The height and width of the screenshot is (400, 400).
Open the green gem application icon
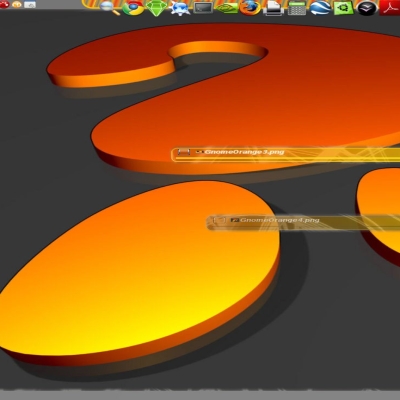pos(156,8)
